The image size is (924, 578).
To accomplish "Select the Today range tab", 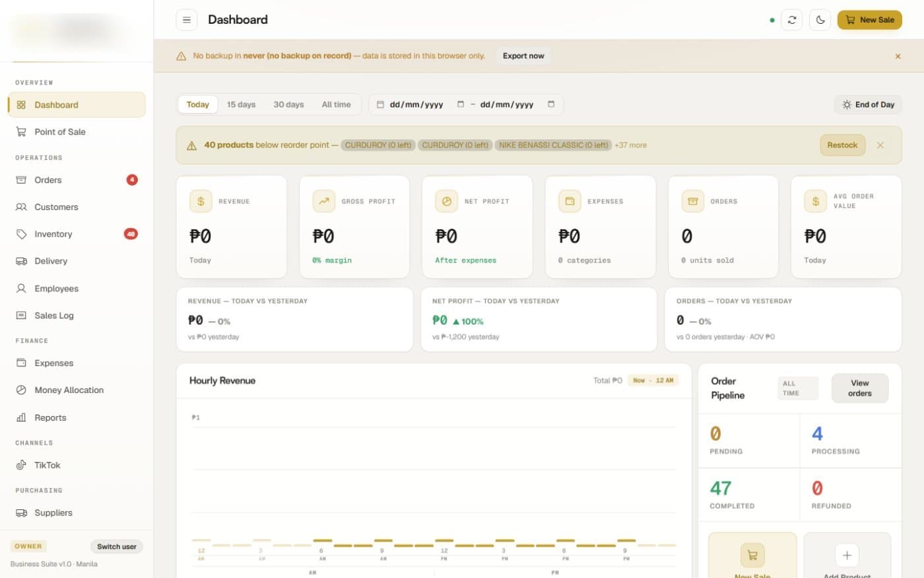I will 197,104.
